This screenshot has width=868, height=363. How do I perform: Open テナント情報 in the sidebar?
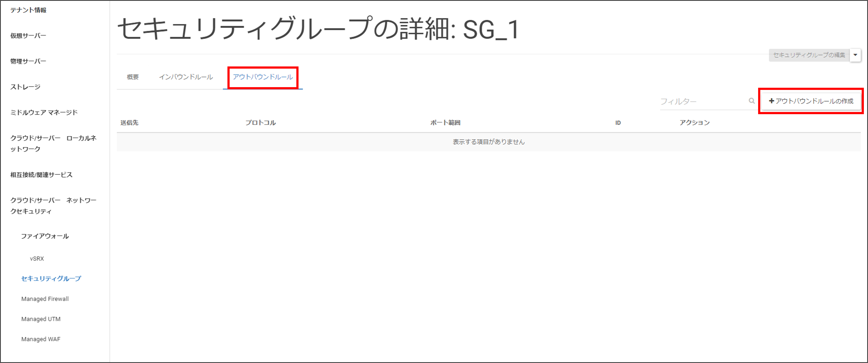[28, 10]
